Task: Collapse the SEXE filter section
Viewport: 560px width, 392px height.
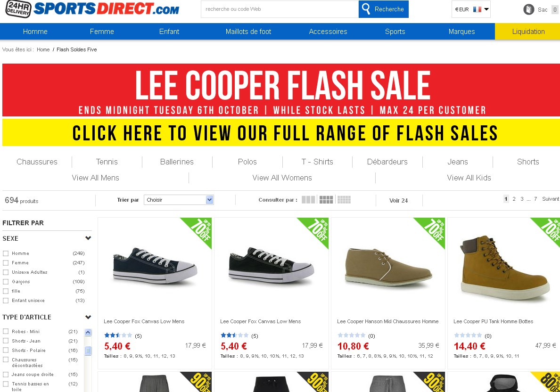Action: click(88, 238)
